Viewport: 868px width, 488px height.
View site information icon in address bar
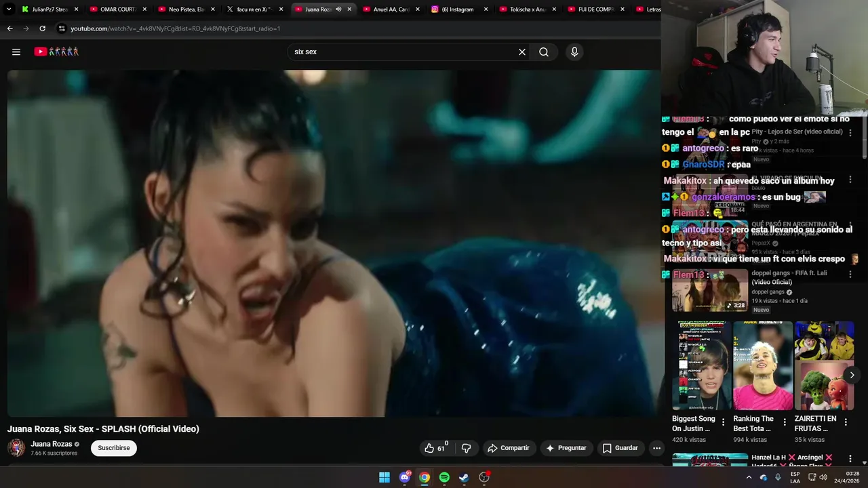click(62, 28)
